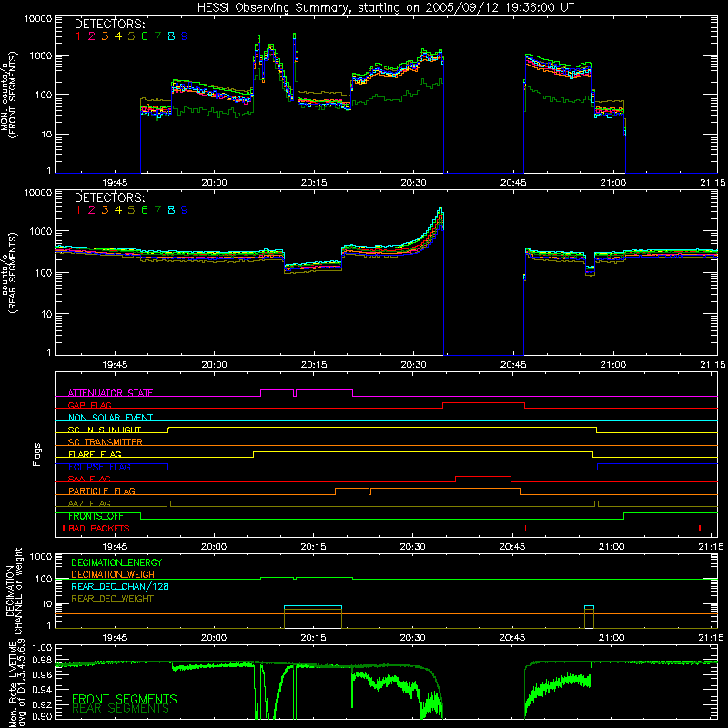The height and width of the screenshot is (728, 728).
Task: Click the DECIMATION CHANNEL or weight axis title
Action: (14, 591)
